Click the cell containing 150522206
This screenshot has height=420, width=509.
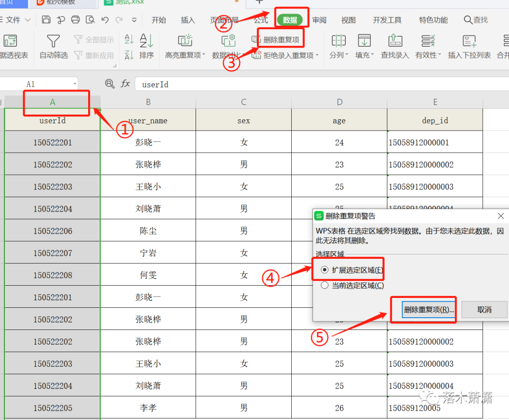point(52,231)
